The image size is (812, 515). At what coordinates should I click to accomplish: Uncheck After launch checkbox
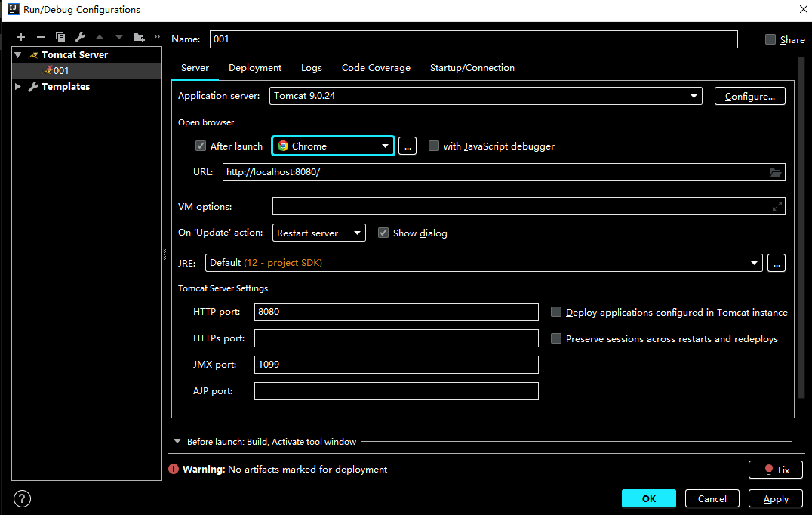click(201, 146)
